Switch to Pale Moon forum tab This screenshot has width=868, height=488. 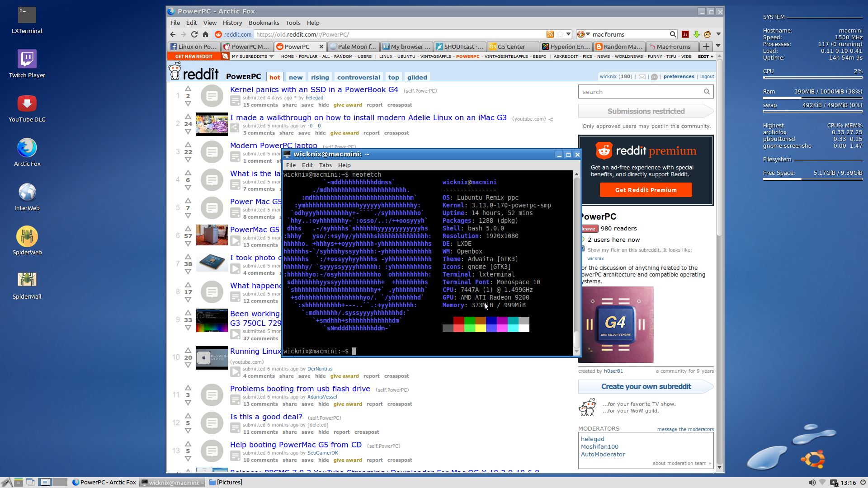[x=353, y=47]
